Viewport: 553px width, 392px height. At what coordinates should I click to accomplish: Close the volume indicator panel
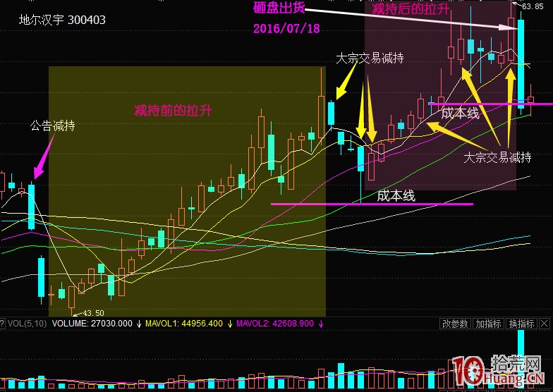[545, 324]
